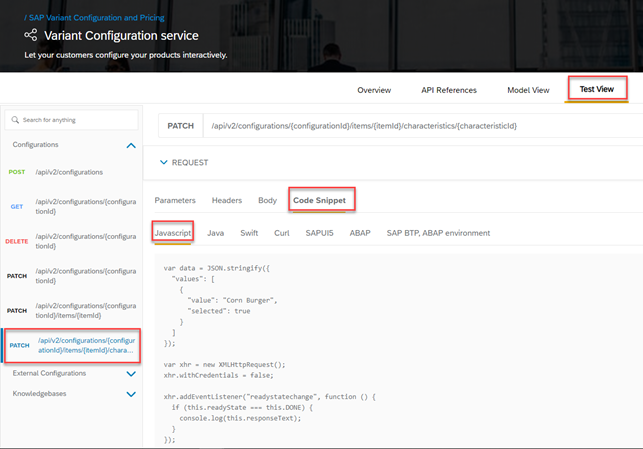
Task: Click the Knowledgebases heading text
Action: [39, 394]
